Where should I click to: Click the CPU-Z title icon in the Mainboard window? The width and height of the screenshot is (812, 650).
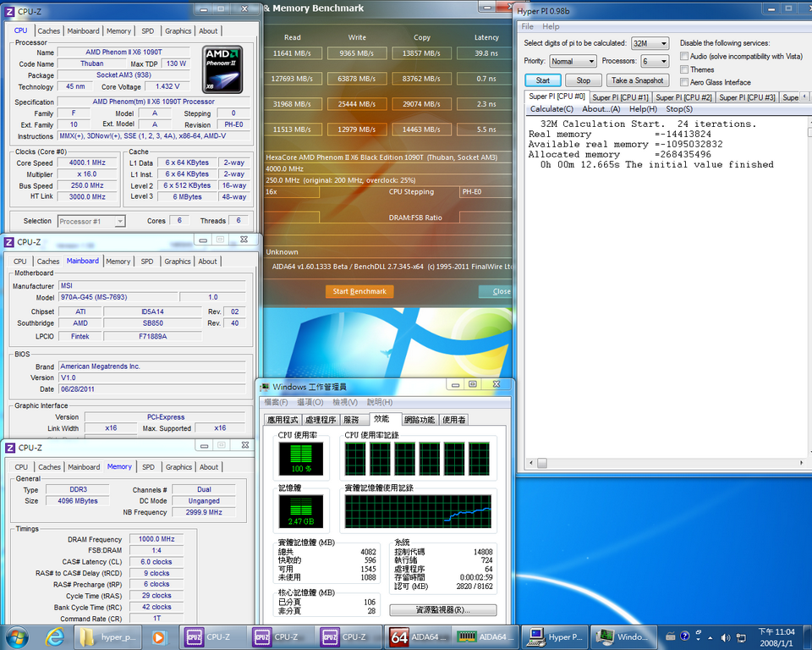[x=8, y=242]
